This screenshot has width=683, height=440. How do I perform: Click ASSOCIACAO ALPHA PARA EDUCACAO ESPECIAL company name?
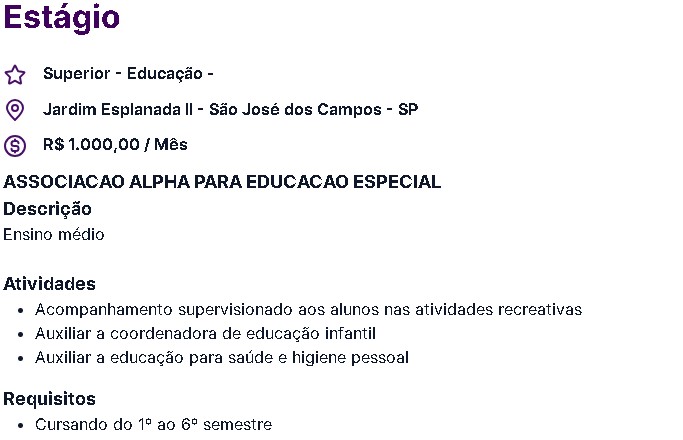222,182
